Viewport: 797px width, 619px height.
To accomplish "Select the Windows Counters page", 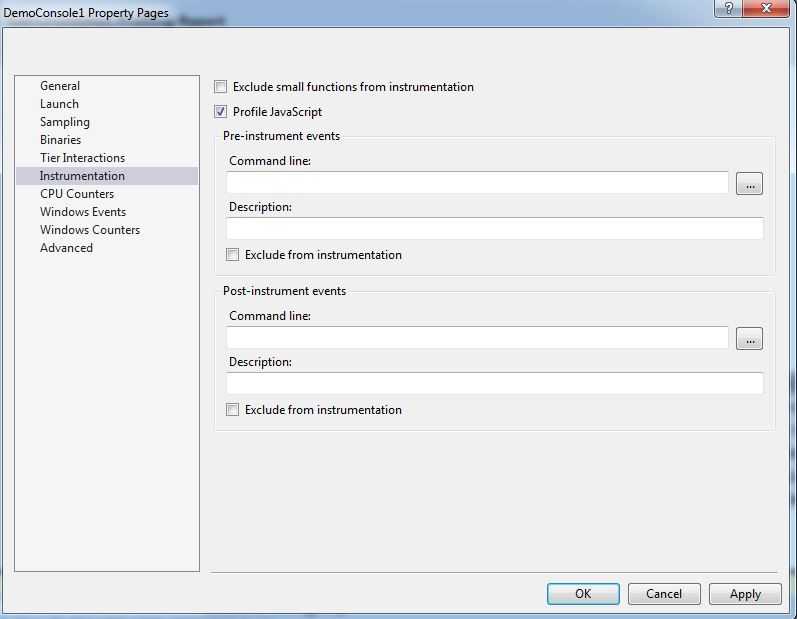I will (90, 230).
